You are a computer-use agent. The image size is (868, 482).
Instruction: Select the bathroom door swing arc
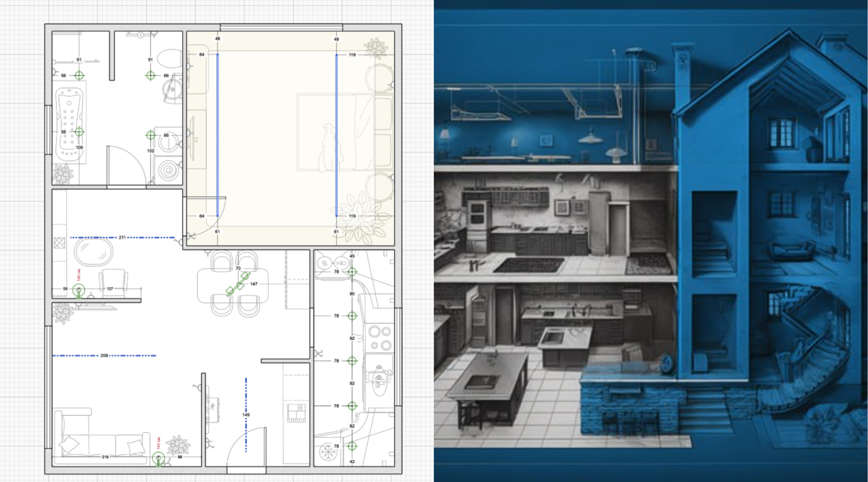(128, 165)
